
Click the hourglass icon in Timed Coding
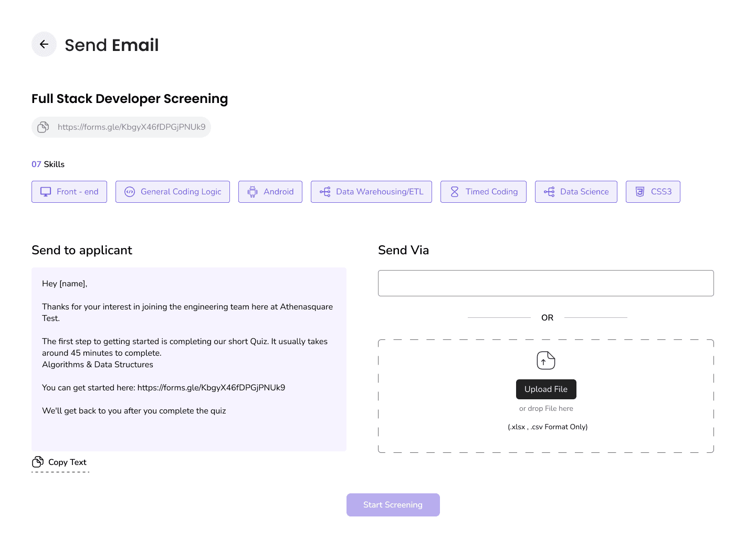[455, 192]
